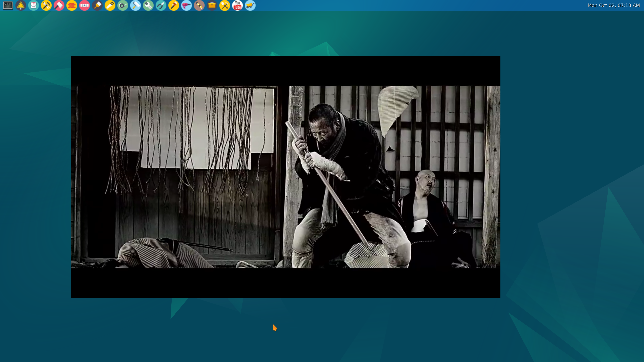
Task: Click the hammer and wrench icon
Action: tap(46, 5)
